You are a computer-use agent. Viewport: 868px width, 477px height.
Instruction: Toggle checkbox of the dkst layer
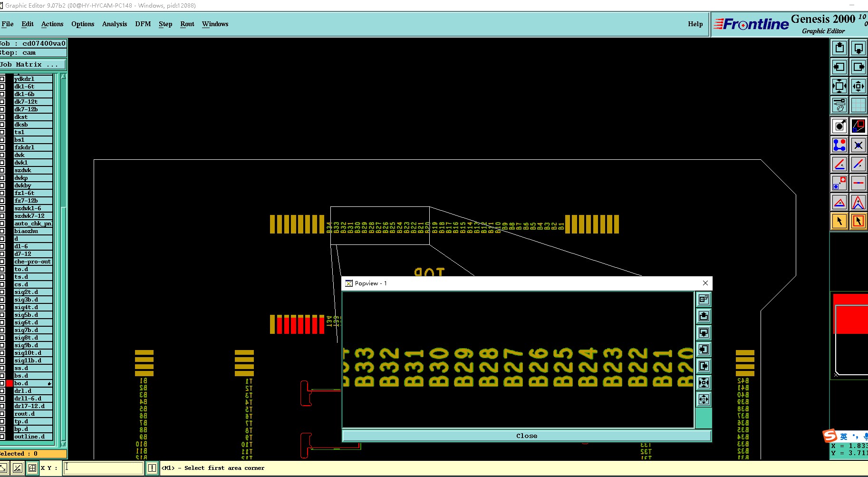[x=2, y=117]
